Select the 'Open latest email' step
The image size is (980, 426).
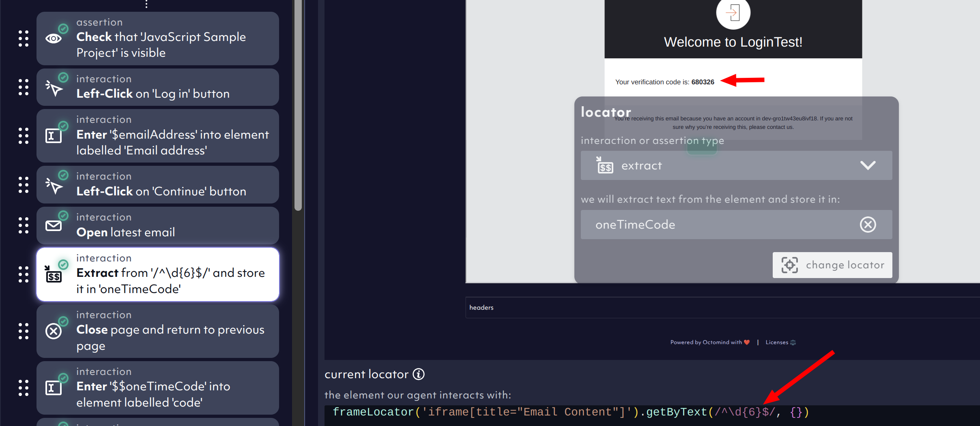point(158,225)
